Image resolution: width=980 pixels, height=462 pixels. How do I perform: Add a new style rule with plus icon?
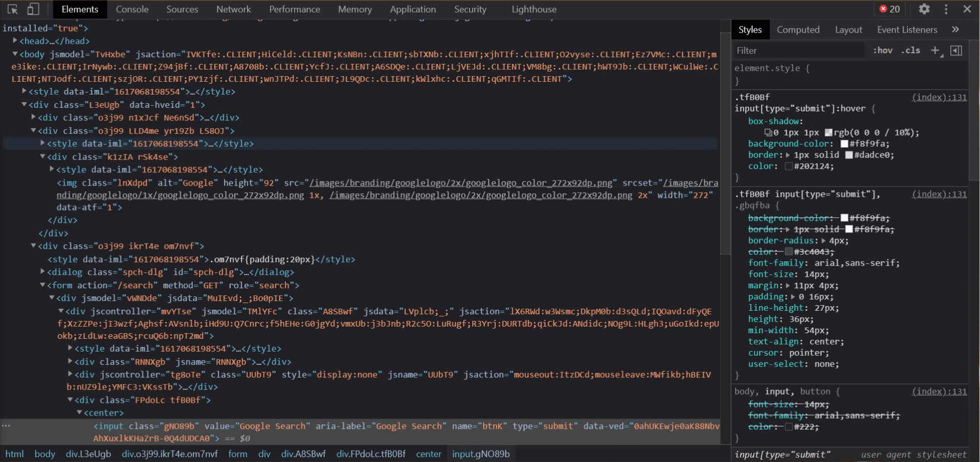935,50
